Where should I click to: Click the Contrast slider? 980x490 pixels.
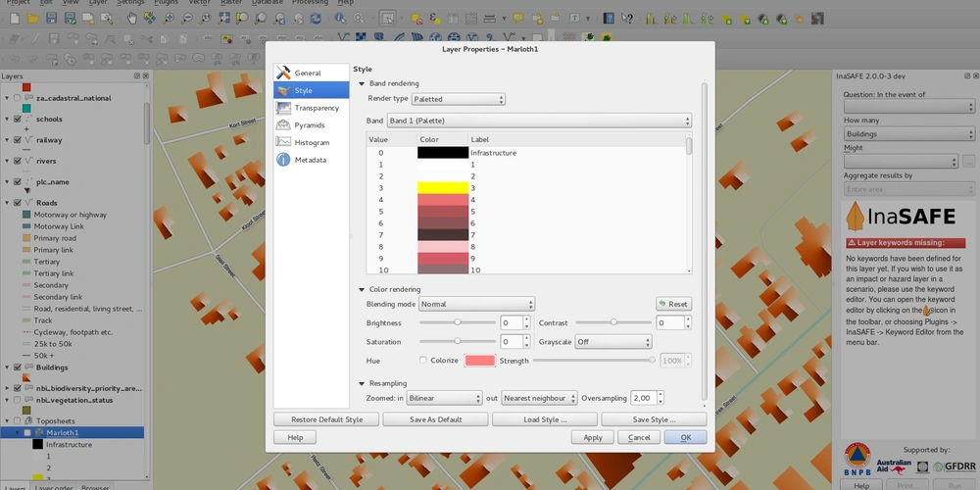coord(613,322)
